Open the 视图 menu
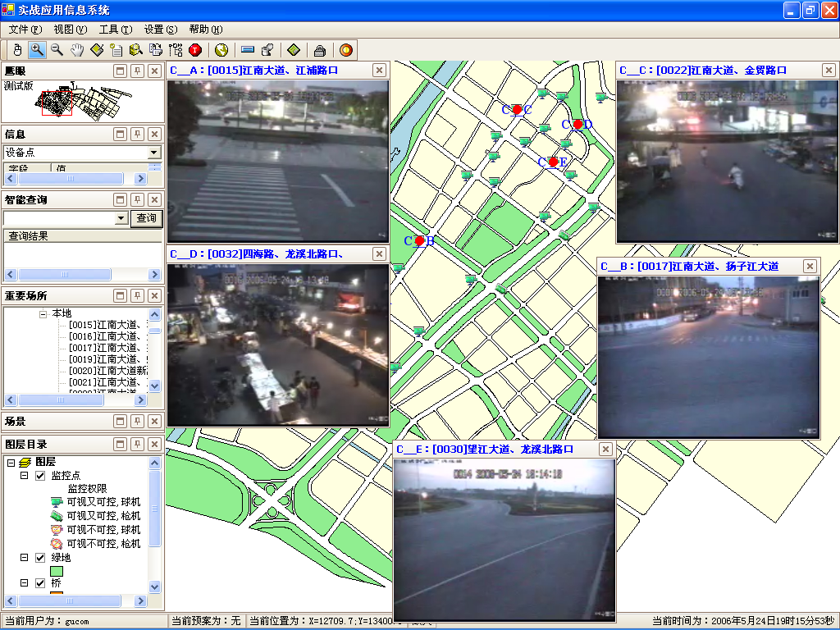The image size is (840, 630). click(69, 30)
